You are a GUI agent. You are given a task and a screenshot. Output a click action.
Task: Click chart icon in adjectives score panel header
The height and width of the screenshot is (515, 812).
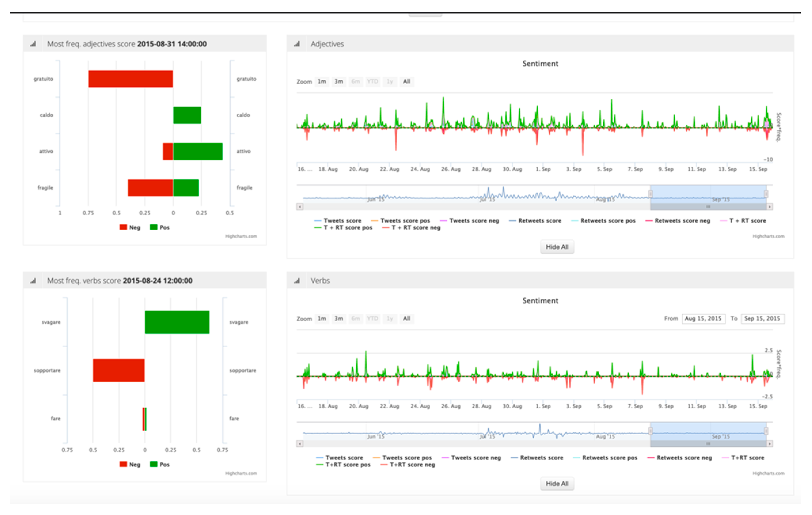pyautogui.click(x=33, y=44)
